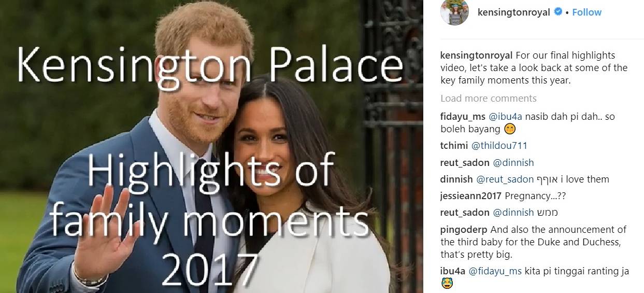
Task: Open ibu4a commenter username
Action: (x=453, y=271)
